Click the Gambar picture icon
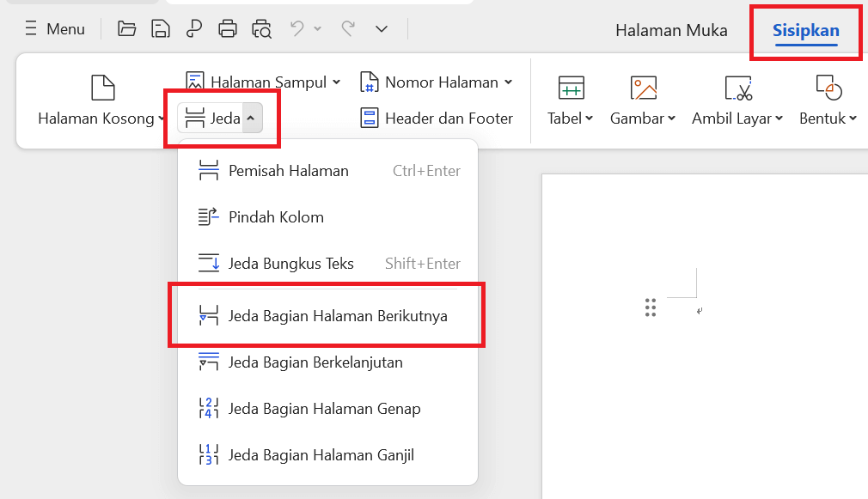The width and height of the screenshot is (868, 499). click(643, 88)
